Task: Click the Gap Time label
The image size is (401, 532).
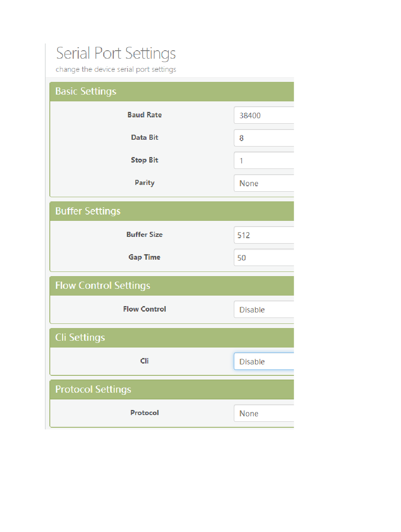Action: 144,257
